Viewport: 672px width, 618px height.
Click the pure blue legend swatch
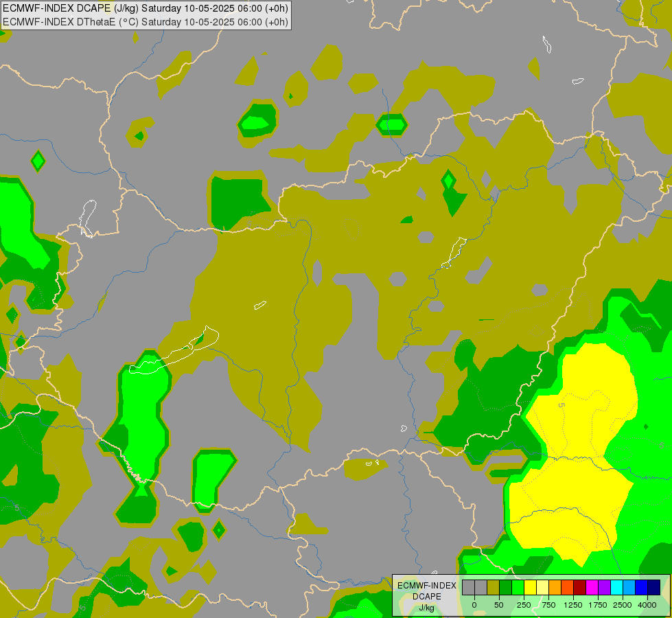tap(642, 587)
